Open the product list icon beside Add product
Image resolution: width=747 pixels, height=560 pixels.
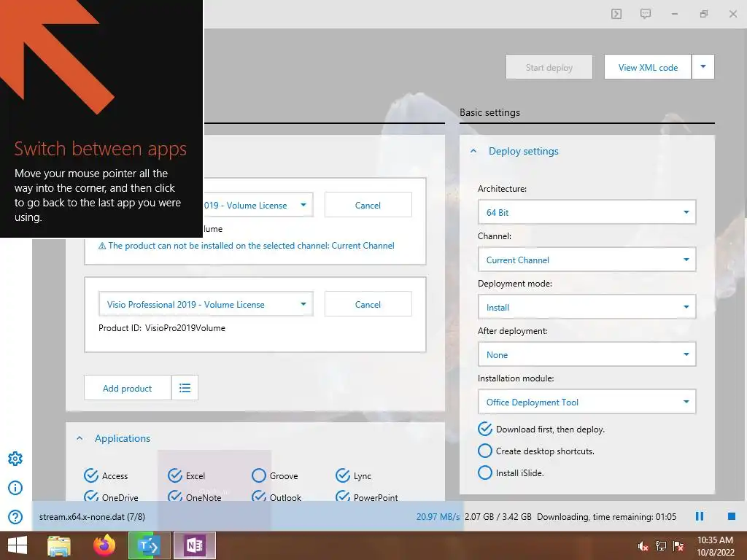coord(185,388)
